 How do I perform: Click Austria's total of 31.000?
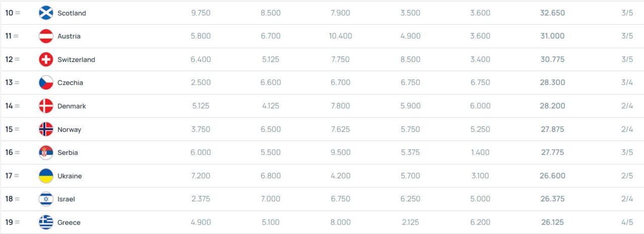click(x=552, y=36)
